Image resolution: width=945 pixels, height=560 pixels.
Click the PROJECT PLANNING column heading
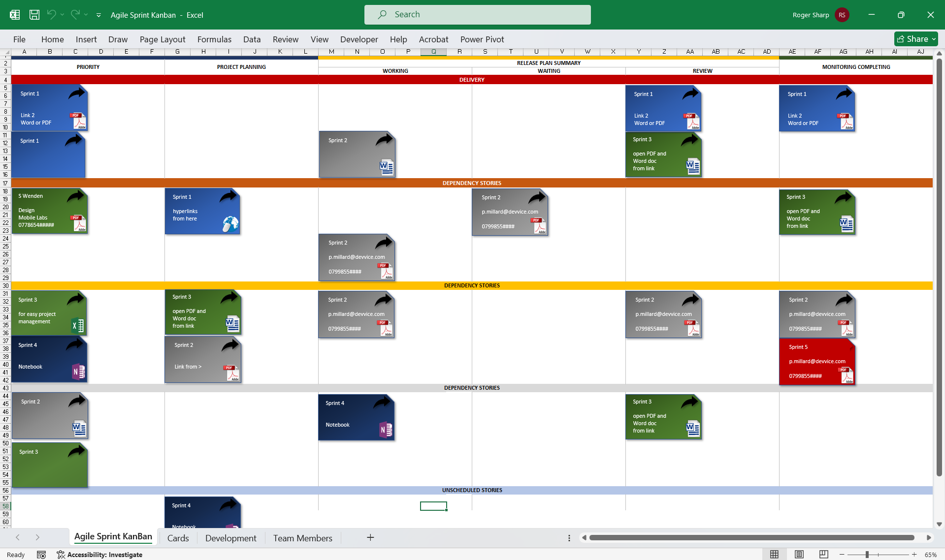click(241, 67)
